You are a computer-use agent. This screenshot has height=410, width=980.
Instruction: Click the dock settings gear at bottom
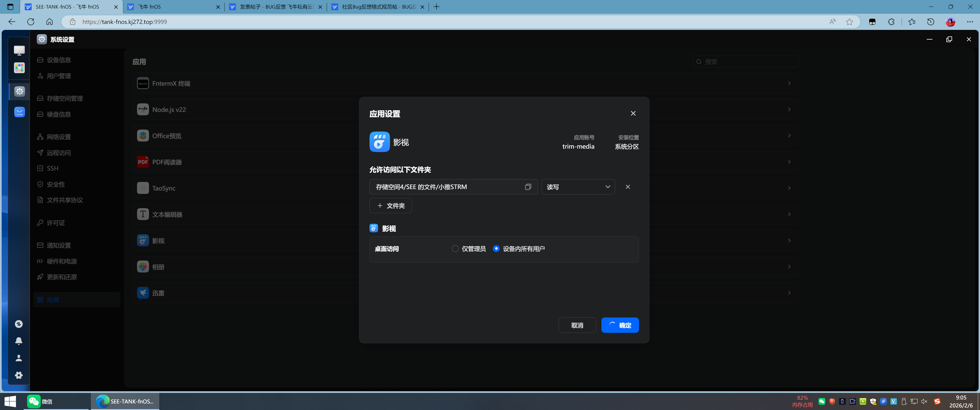(x=19, y=375)
